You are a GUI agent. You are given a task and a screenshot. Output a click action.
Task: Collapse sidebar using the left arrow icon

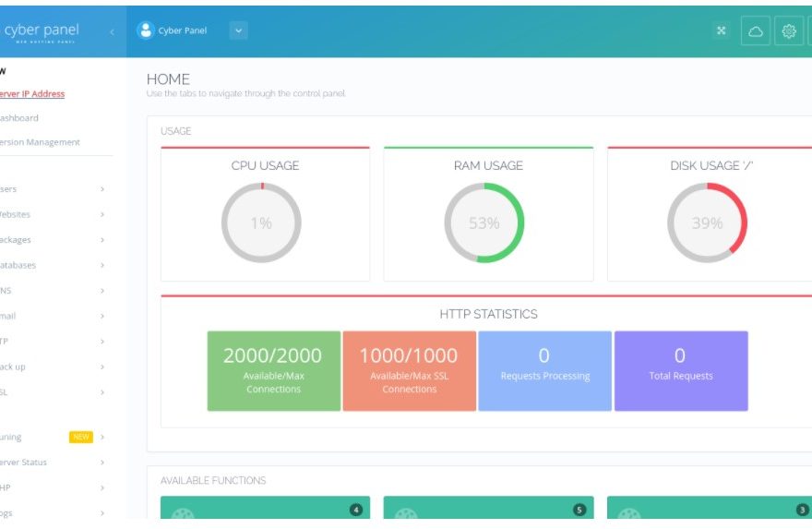coord(112,31)
